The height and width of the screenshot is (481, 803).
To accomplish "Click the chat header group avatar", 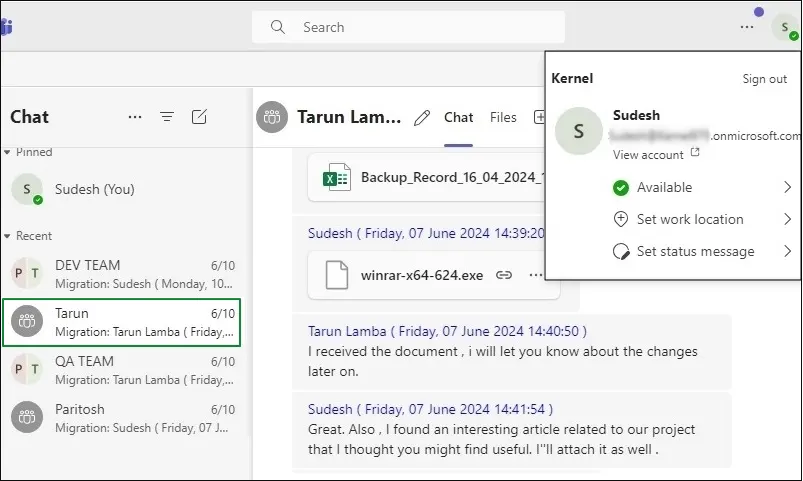I will click(x=272, y=117).
